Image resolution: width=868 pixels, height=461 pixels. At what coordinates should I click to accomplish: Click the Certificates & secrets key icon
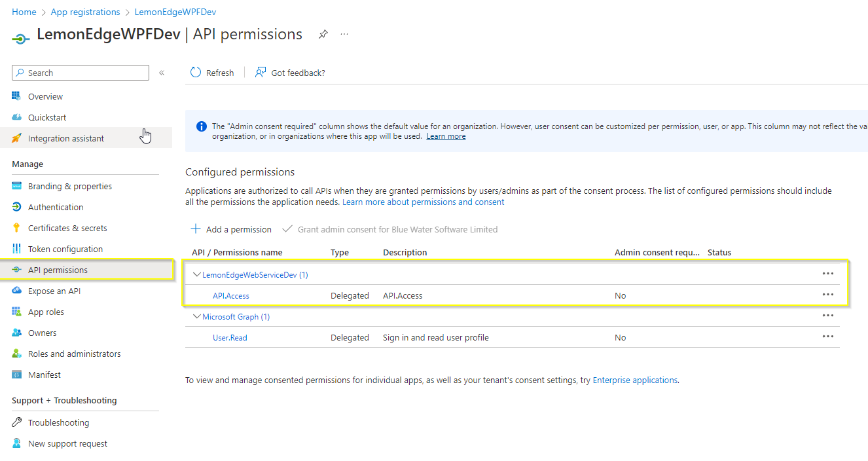point(17,228)
